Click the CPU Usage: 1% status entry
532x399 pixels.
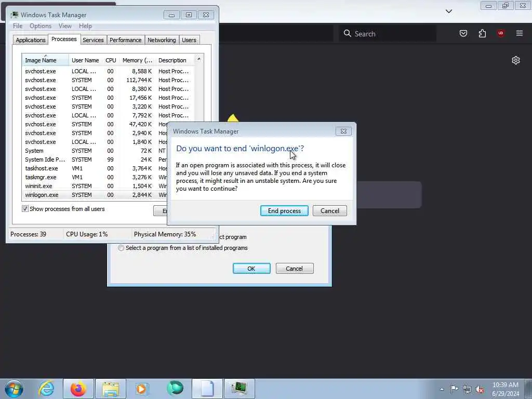point(87,234)
